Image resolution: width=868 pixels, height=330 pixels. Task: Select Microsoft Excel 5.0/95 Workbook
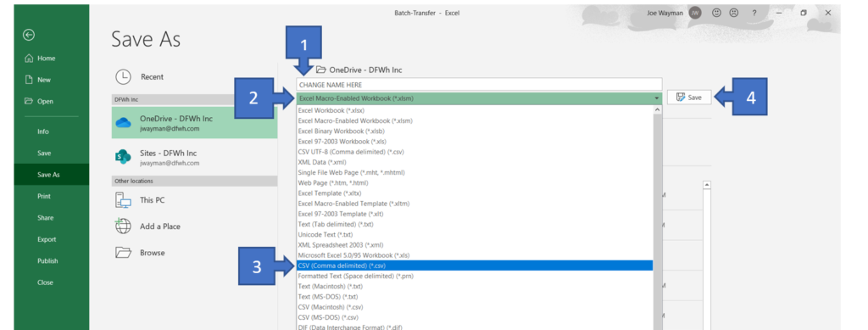tap(475, 255)
